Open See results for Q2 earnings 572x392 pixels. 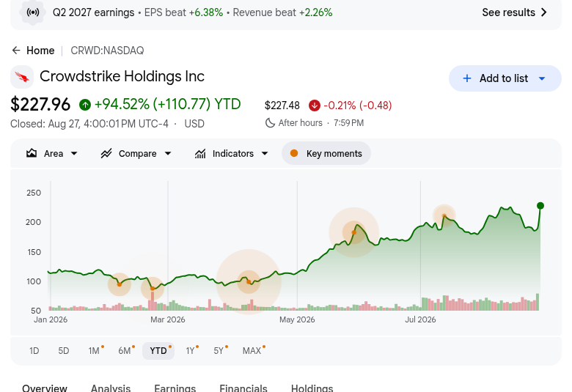click(515, 12)
